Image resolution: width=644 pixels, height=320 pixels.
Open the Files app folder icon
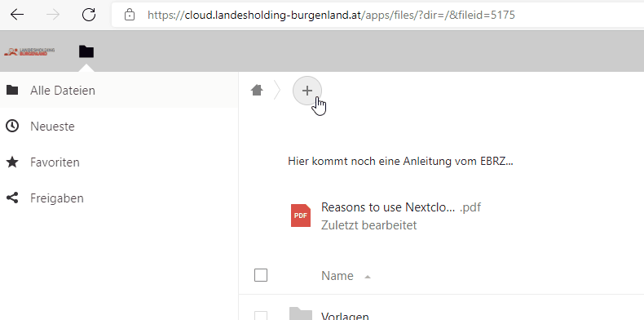pyautogui.click(x=86, y=51)
